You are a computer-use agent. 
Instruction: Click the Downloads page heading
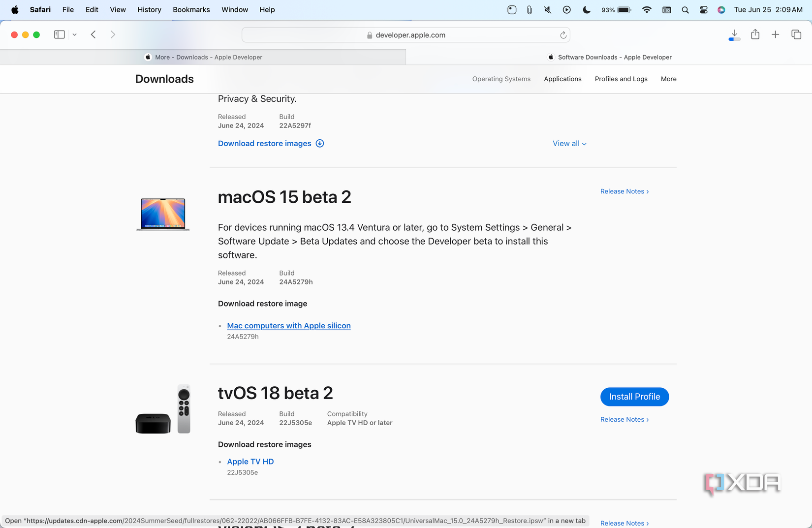coord(164,79)
